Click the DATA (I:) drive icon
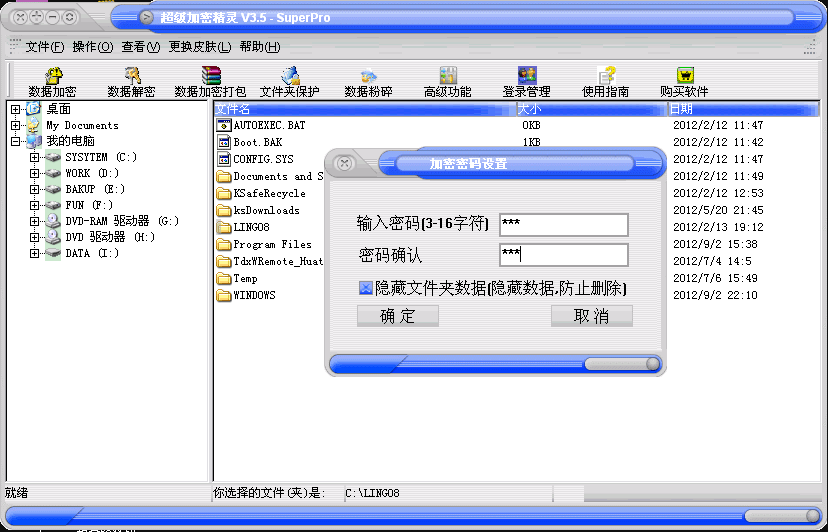 point(53,253)
